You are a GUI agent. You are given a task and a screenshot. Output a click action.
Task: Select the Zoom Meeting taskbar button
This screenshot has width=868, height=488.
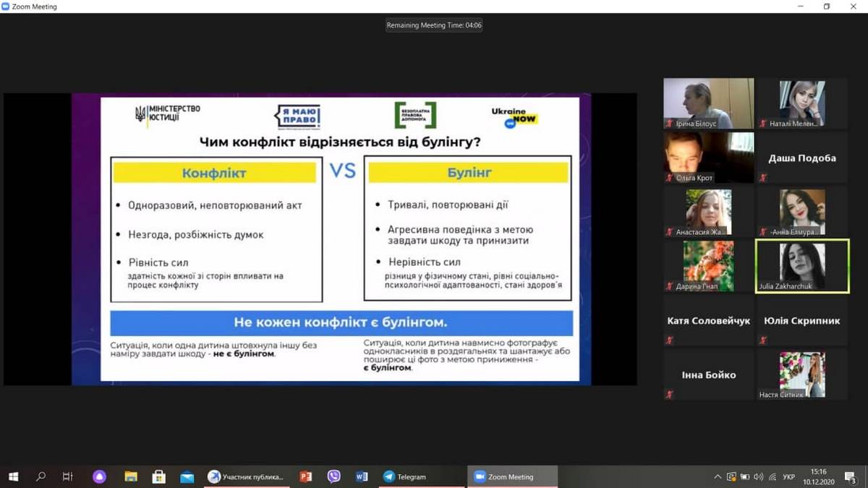[512, 476]
